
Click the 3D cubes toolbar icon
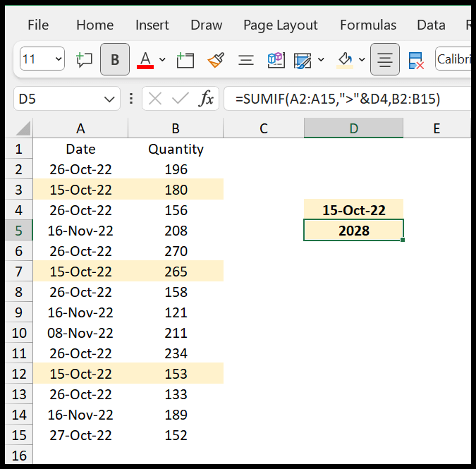click(276, 59)
